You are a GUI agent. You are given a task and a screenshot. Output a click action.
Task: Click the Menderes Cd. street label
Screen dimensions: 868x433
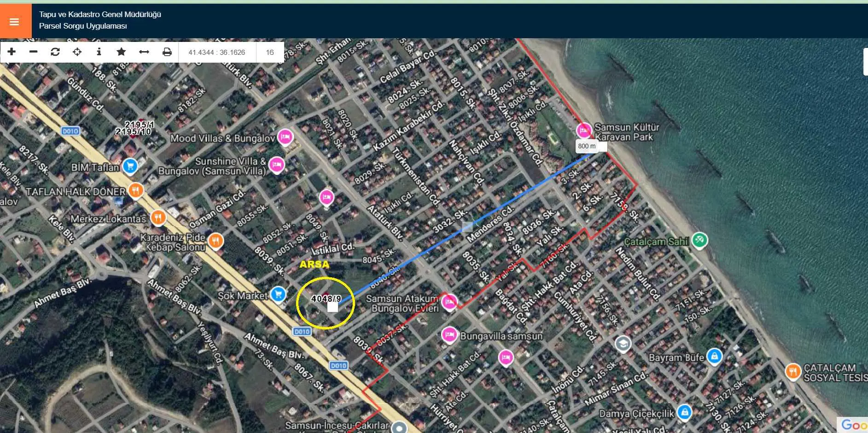tap(490, 224)
